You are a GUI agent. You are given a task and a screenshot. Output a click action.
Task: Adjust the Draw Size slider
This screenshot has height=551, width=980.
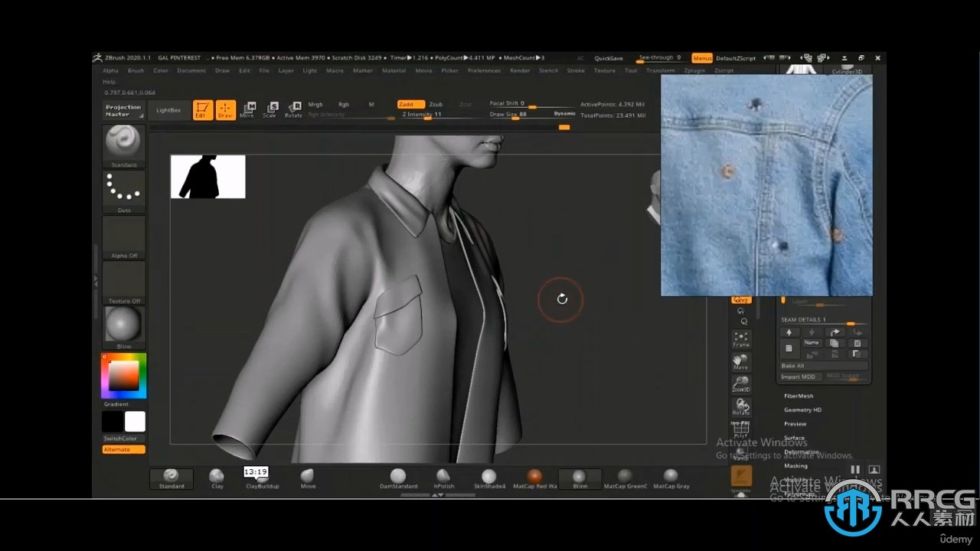pos(521,116)
